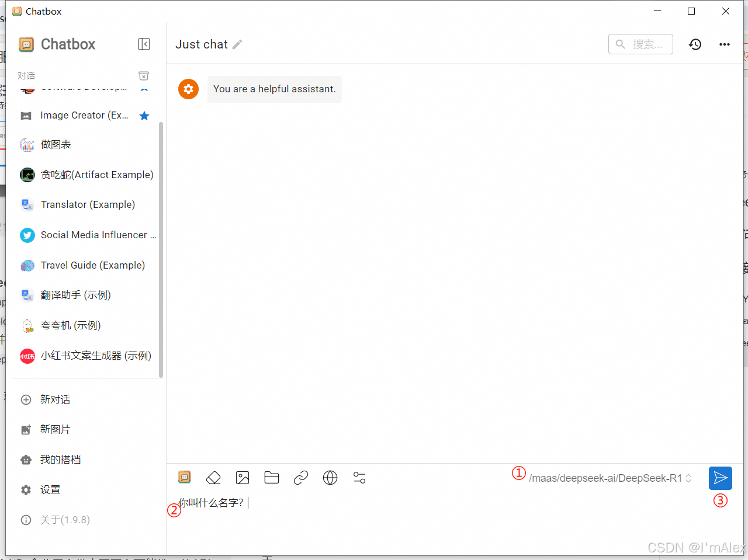This screenshot has width=748, height=560.
Task: Click the snake game icon beside 贪吃蛇
Action: (27, 175)
